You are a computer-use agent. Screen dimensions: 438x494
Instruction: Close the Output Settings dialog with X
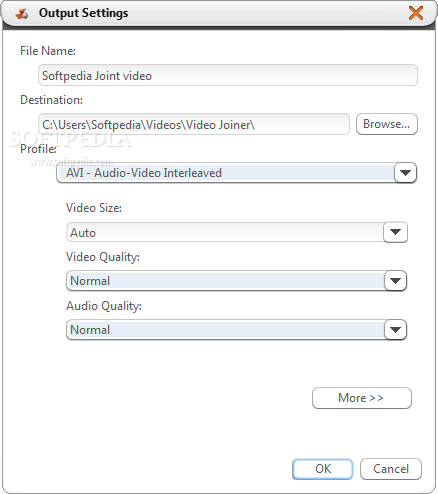(x=416, y=13)
